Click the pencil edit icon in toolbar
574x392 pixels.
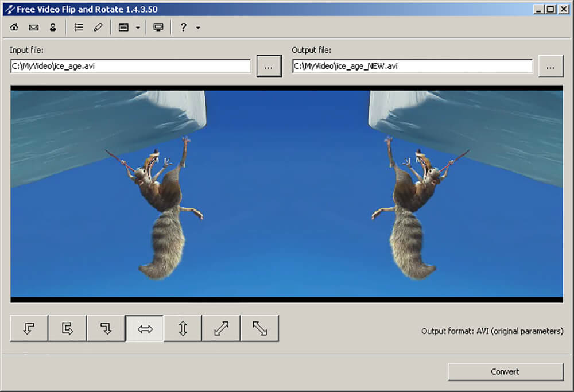[98, 27]
